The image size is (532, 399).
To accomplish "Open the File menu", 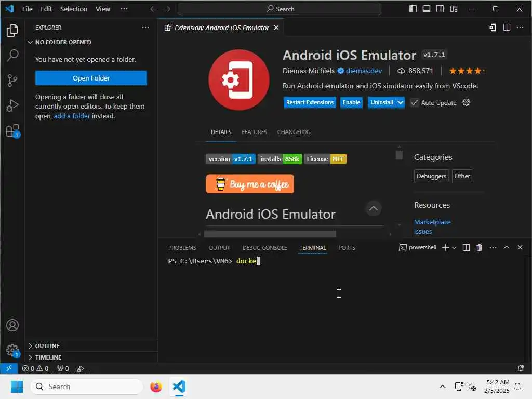I will point(27,9).
